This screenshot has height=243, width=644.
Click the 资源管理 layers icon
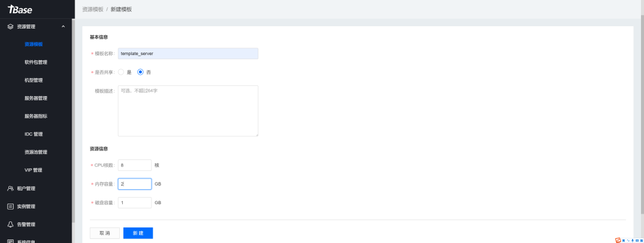click(11, 26)
